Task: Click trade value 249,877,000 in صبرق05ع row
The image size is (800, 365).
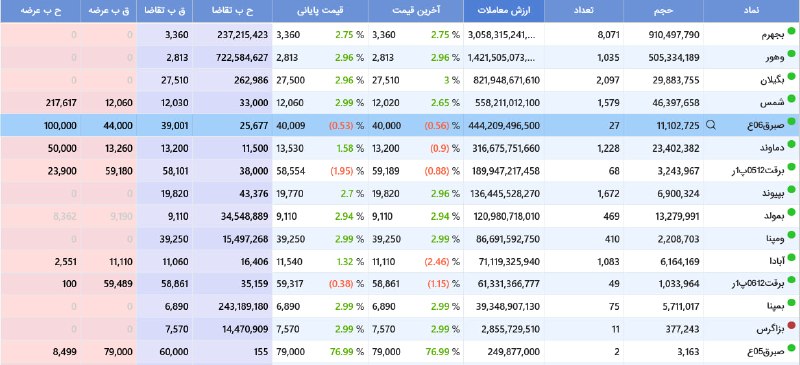Action: [513, 352]
